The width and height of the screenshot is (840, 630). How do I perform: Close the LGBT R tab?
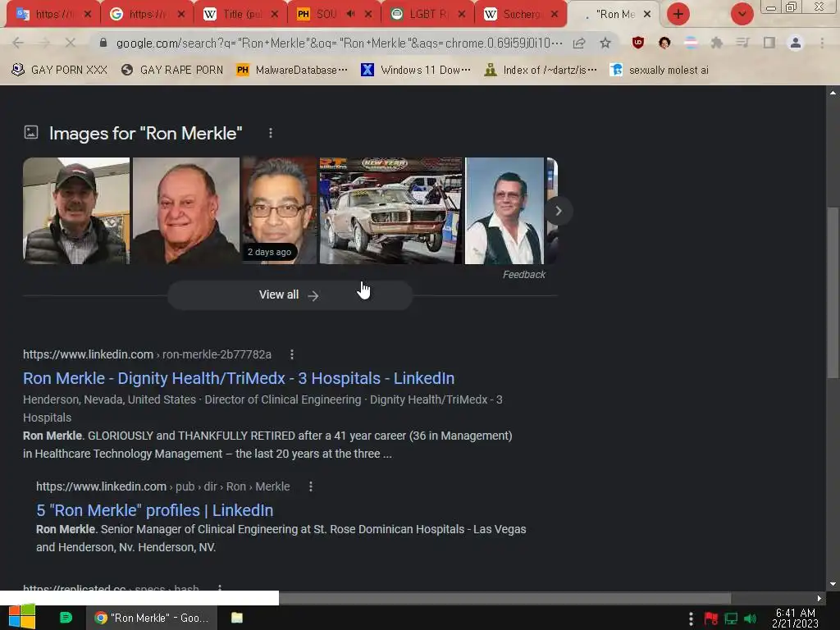(461, 14)
